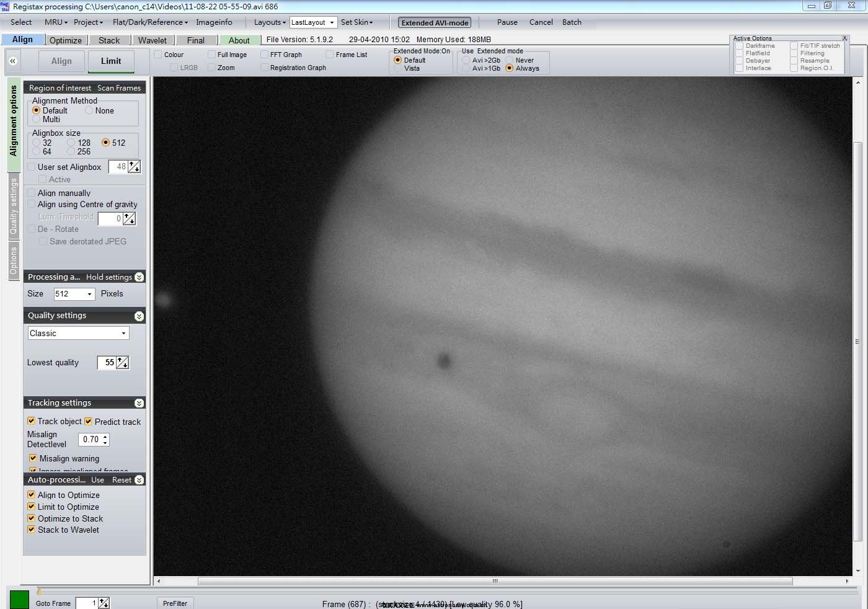The image size is (868, 609).
Task: Enable the Colour checkbox
Action: pos(158,55)
